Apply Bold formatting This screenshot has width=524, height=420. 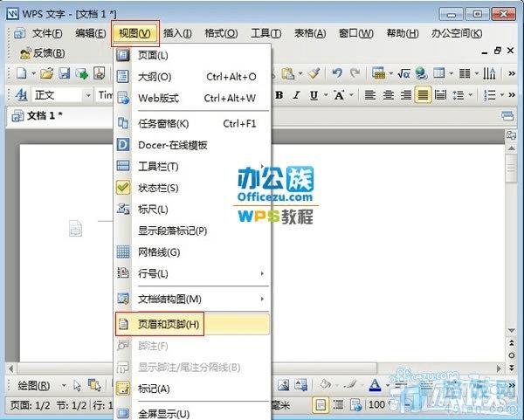point(279,95)
